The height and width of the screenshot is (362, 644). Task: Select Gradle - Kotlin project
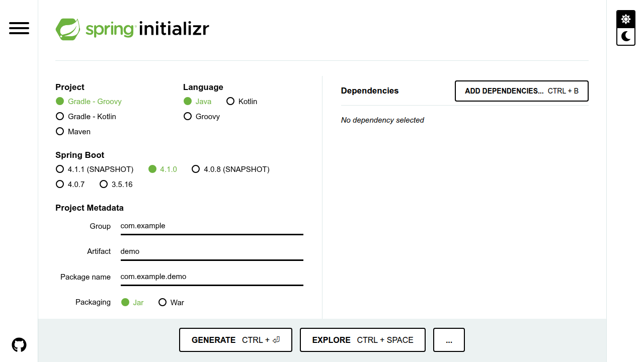(x=86, y=116)
